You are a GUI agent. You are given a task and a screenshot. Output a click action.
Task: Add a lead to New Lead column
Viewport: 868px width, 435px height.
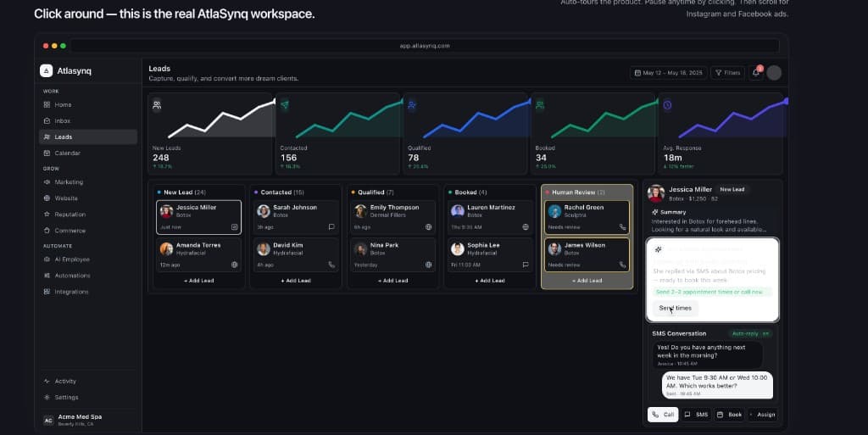pos(198,281)
